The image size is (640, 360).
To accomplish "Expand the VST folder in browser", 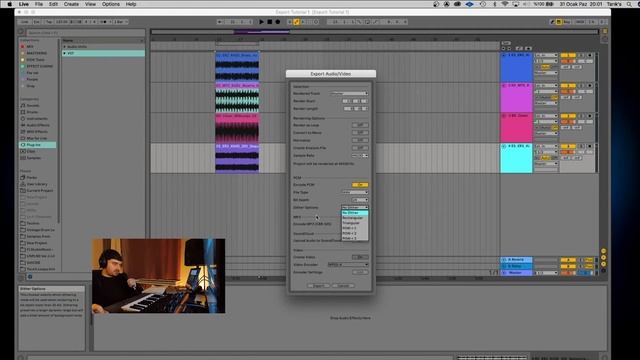I will (x=64, y=53).
